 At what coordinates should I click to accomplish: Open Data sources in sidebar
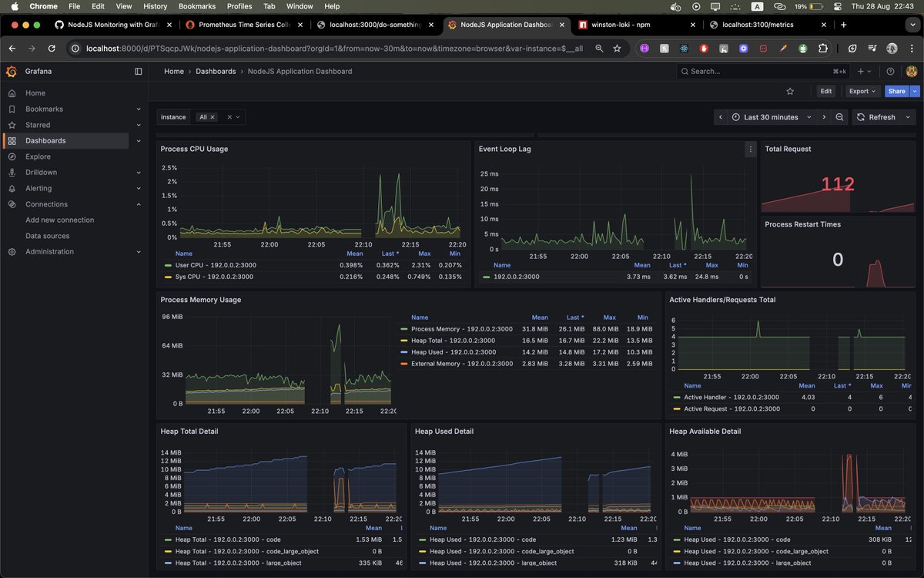click(x=48, y=236)
